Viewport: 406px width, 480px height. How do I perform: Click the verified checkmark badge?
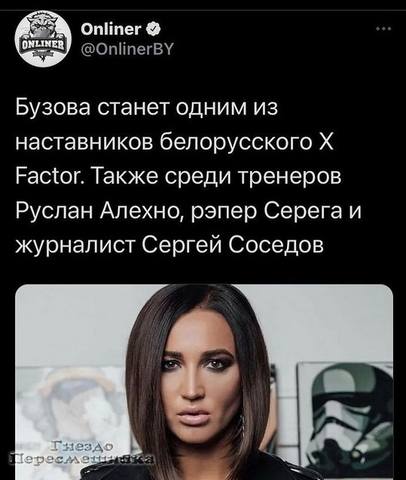155,30
